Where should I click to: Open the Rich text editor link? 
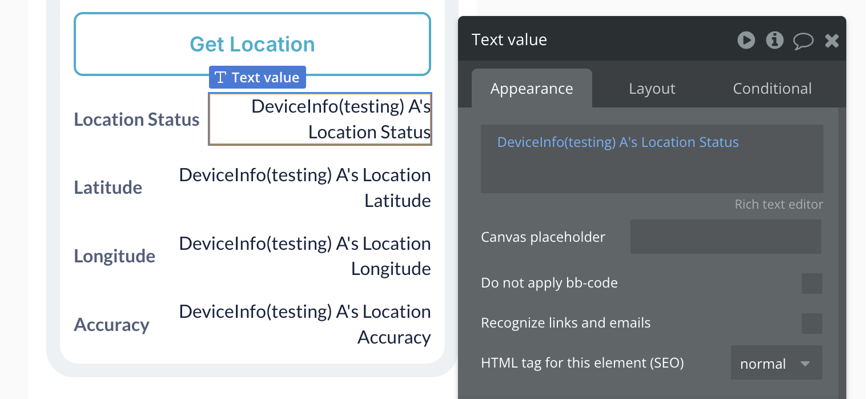point(778,205)
